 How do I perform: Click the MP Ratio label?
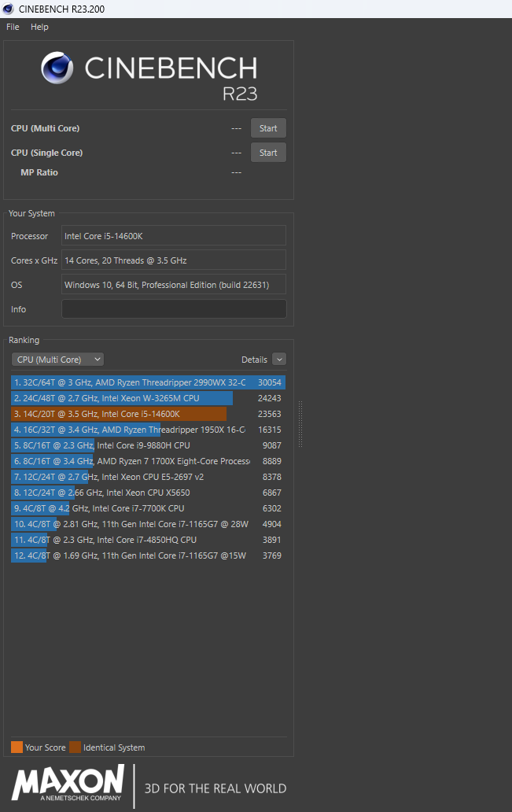coord(39,172)
